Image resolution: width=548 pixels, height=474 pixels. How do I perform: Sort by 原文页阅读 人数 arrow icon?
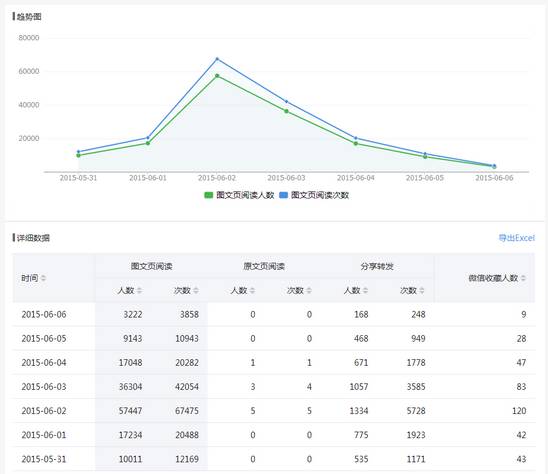click(252, 290)
